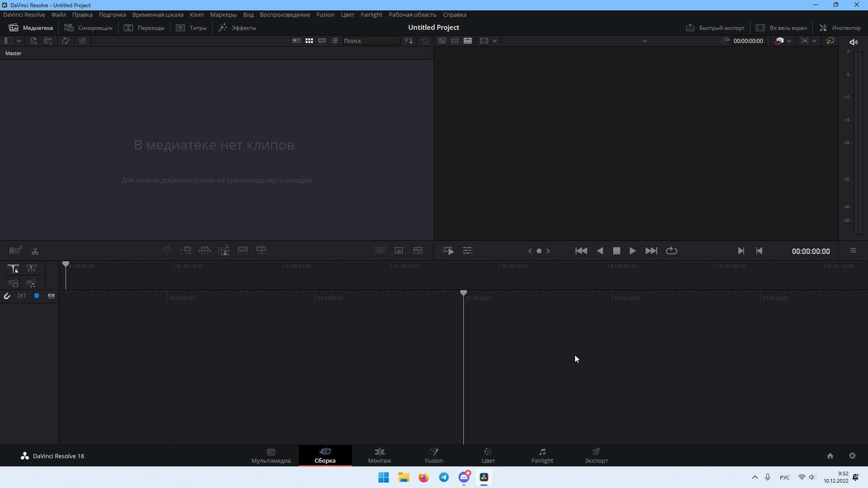The height and width of the screenshot is (488, 868).
Task: Select the scissors Split Clips tool
Action: pyautogui.click(x=35, y=251)
